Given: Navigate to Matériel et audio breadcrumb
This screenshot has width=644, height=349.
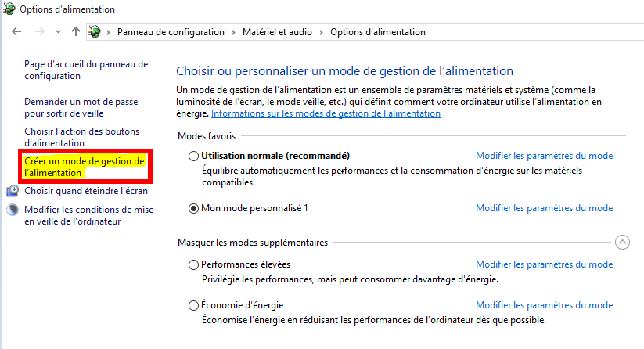Looking at the screenshot, I should [277, 32].
